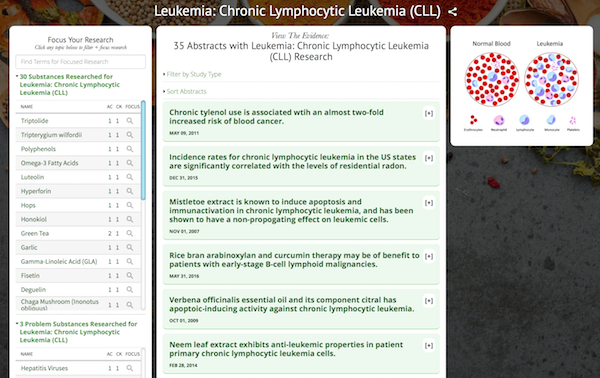Click the FOCUS column header of substances table
Screen dimensions: 600x378
tap(132, 107)
